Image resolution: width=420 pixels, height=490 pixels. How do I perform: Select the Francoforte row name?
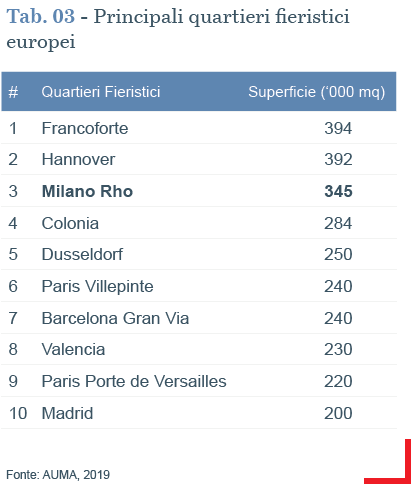coord(85,128)
